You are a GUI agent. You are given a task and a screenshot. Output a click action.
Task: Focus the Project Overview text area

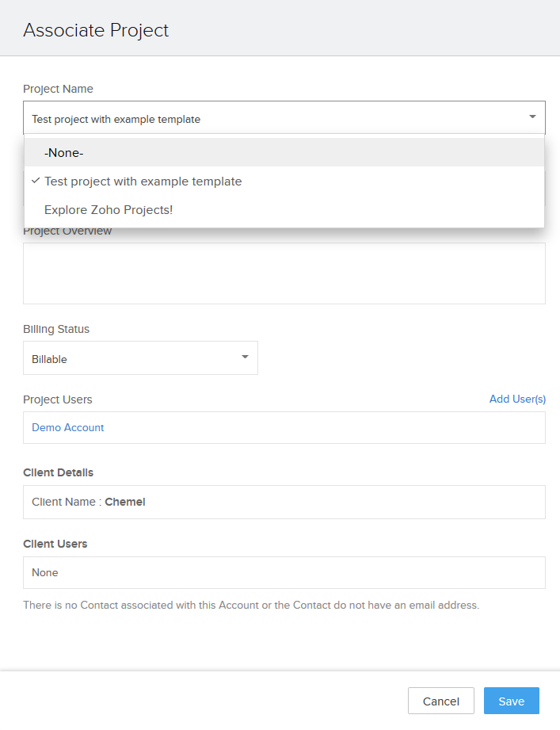click(x=284, y=273)
